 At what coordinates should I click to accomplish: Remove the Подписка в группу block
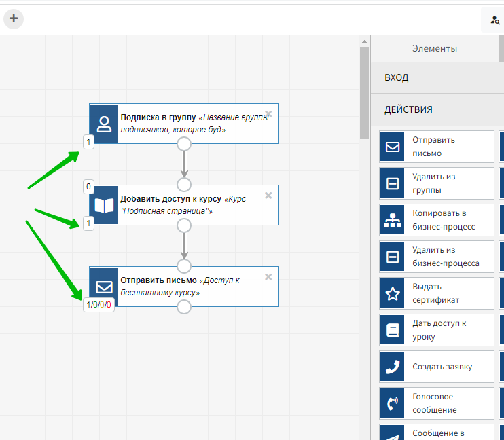point(268,114)
